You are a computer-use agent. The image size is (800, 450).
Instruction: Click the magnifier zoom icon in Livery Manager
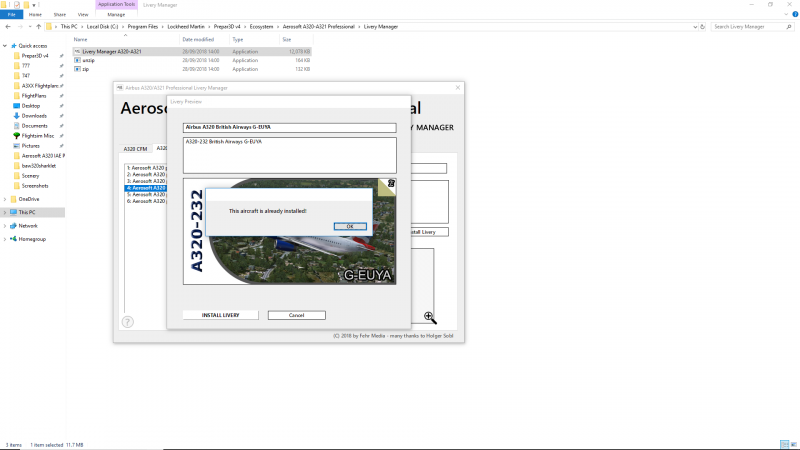(430, 318)
